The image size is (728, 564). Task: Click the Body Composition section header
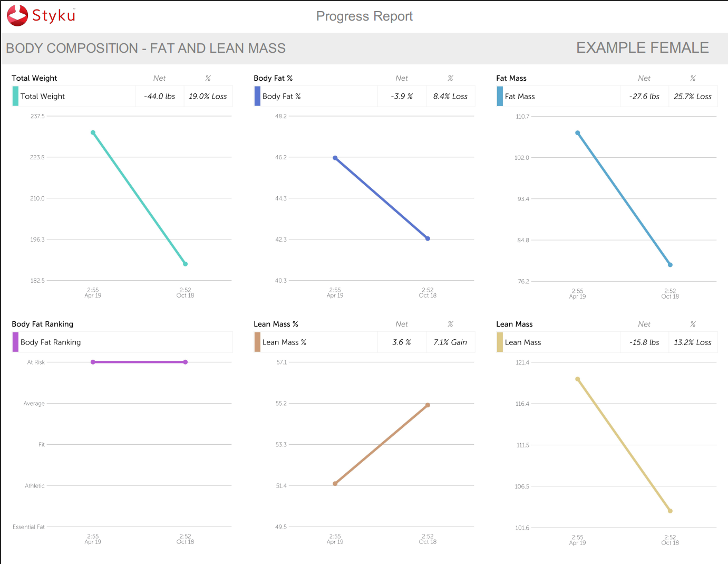pos(145,49)
